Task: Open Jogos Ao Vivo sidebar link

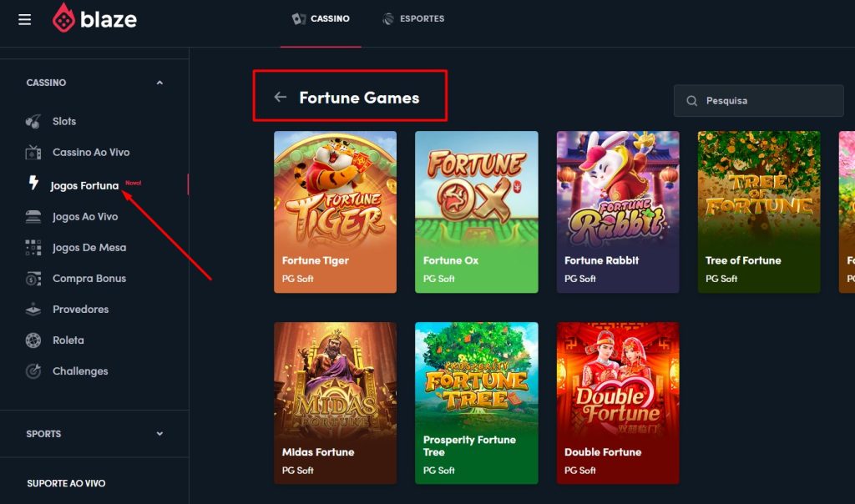Action: coord(85,217)
